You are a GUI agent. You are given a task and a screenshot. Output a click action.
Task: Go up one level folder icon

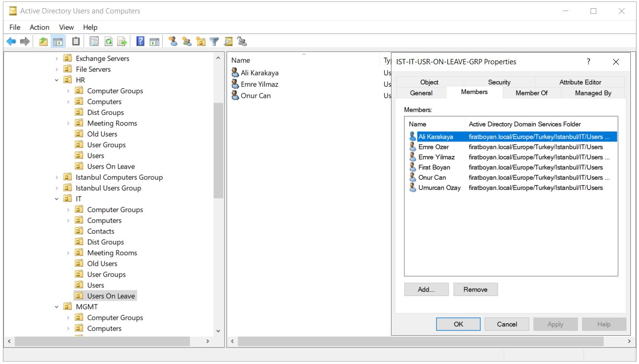pyautogui.click(x=44, y=42)
